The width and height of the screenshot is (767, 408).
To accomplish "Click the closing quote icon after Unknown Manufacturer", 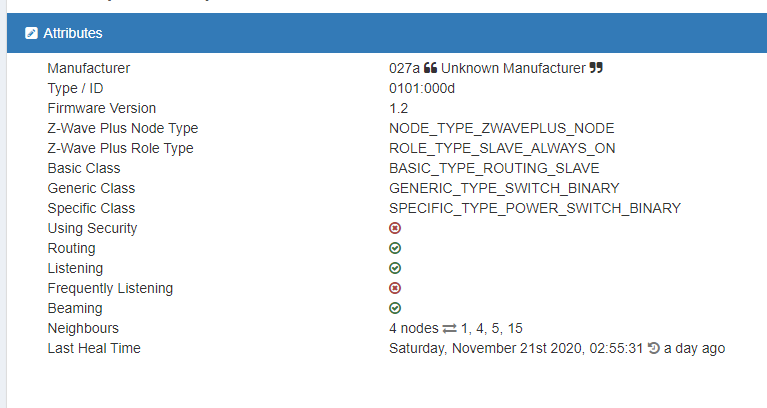I will 596,68.
